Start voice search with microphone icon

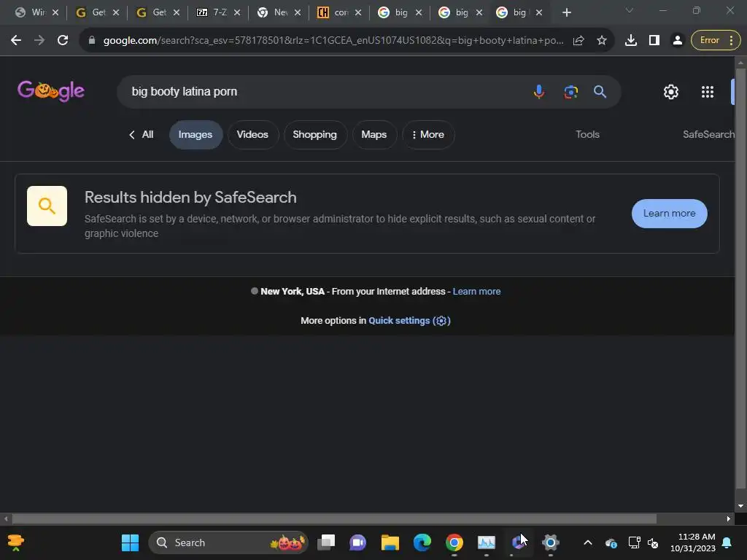coord(539,91)
